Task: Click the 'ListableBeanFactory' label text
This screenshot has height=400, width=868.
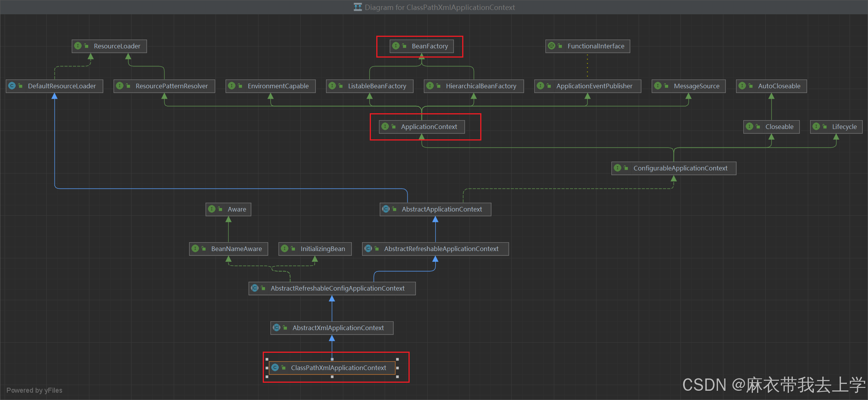Action: pos(377,86)
